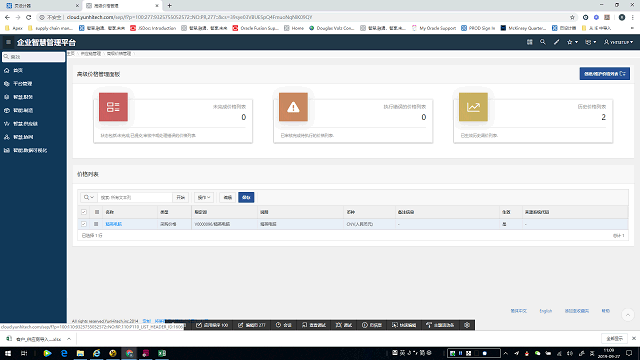Expand the star favorites dropdown
The height and width of the screenshot is (360, 640).
(572, 42)
